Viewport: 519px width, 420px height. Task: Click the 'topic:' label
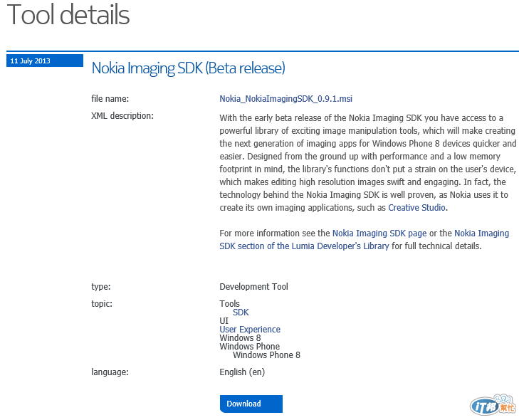point(102,303)
